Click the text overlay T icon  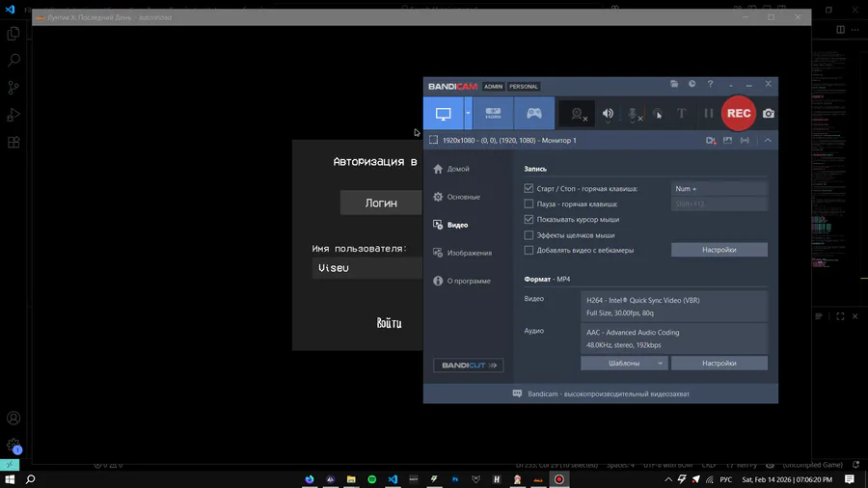[682, 114]
